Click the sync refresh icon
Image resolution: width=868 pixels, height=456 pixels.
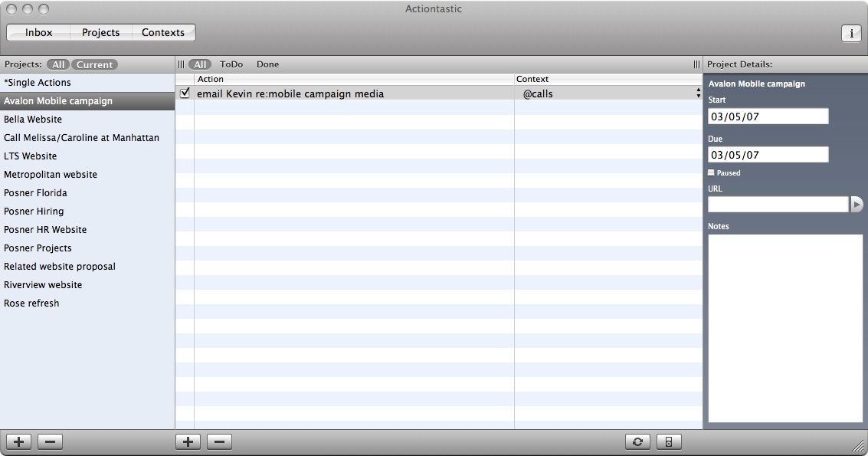[x=637, y=442]
